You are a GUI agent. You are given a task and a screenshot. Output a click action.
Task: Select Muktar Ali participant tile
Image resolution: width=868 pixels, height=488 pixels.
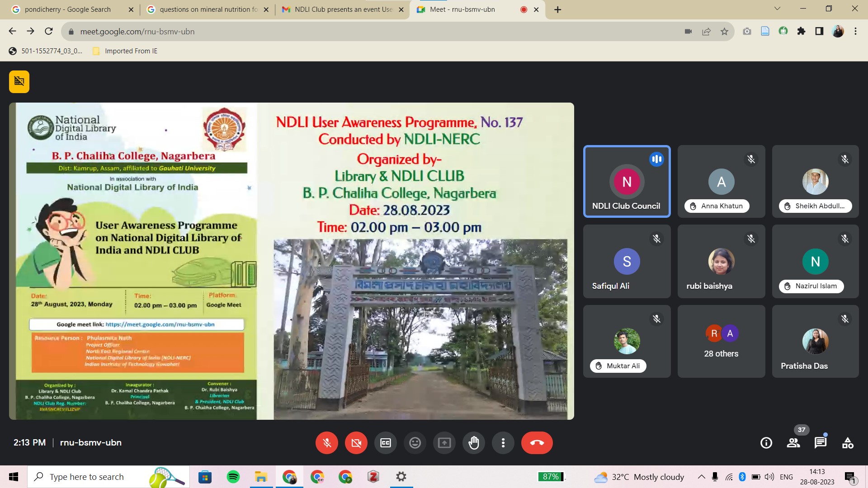(x=627, y=341)
